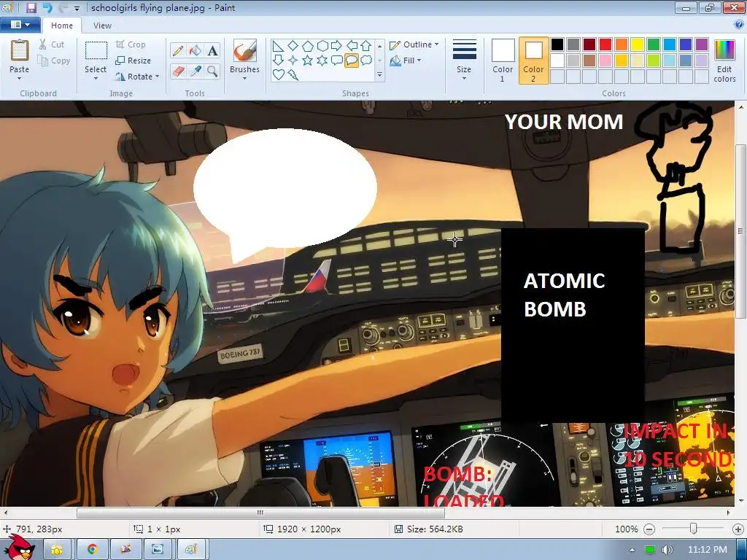The height and width of the screenshot is (560, 747).
Task: Choose the six-point star shape
Action: (x=322, y=60)
